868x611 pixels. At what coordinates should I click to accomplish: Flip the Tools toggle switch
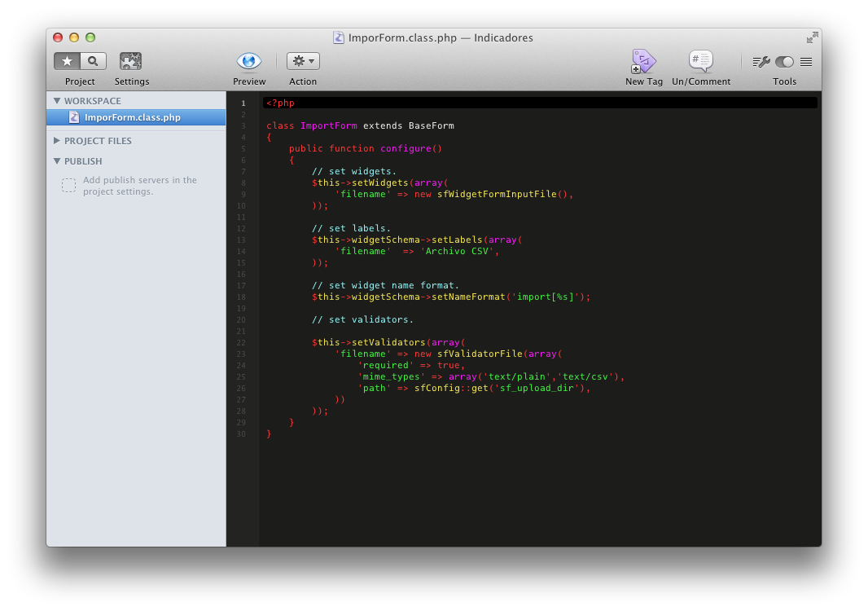pos(784,61)
